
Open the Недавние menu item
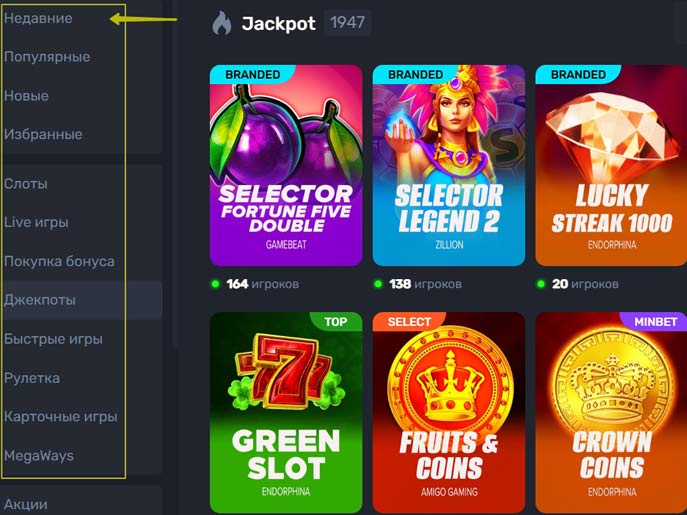[x=38, y=18]
